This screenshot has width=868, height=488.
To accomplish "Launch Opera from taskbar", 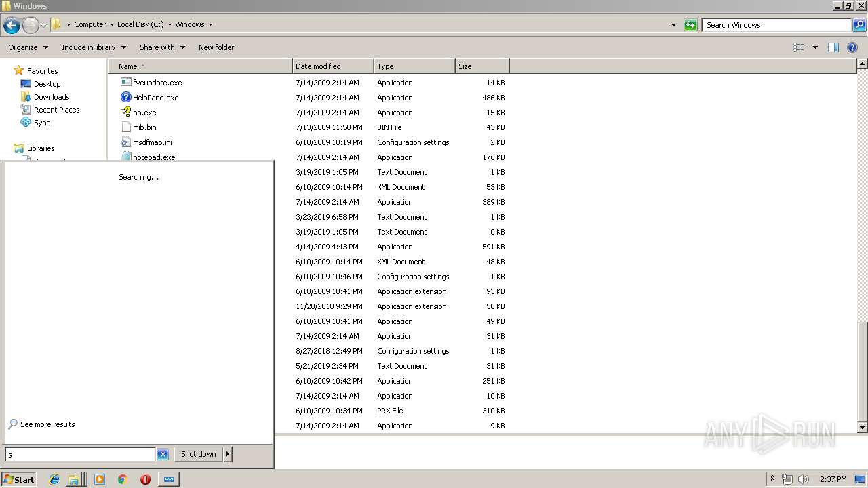I will click(145, 479).
